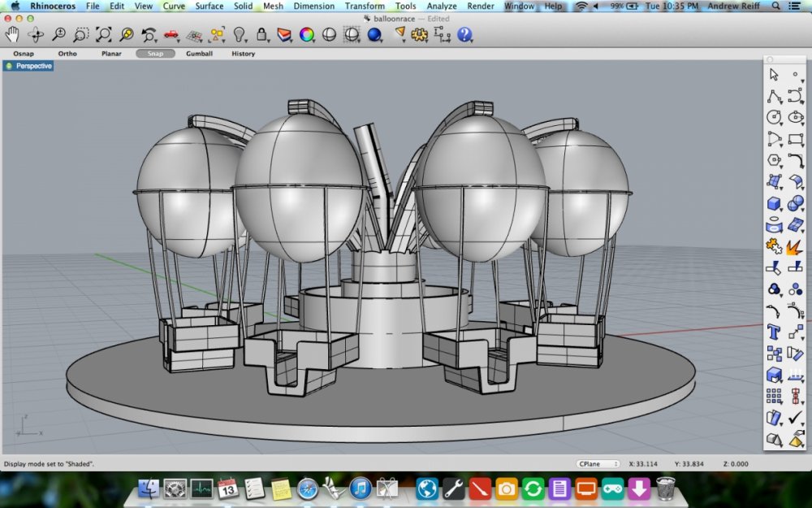Select the Text tool in side palette
This screenshot has height=508, width=812.
[x=774, y=332]
